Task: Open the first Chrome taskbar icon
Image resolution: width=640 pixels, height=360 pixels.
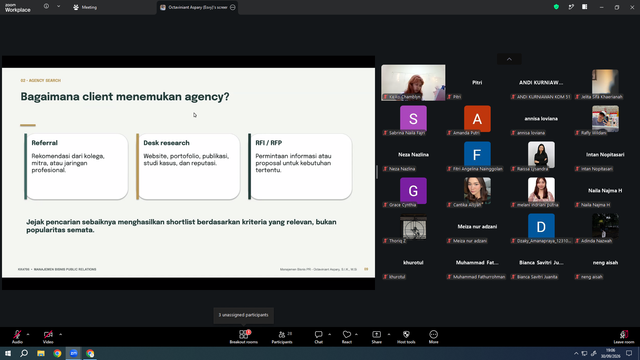Action: pos(57,353)
